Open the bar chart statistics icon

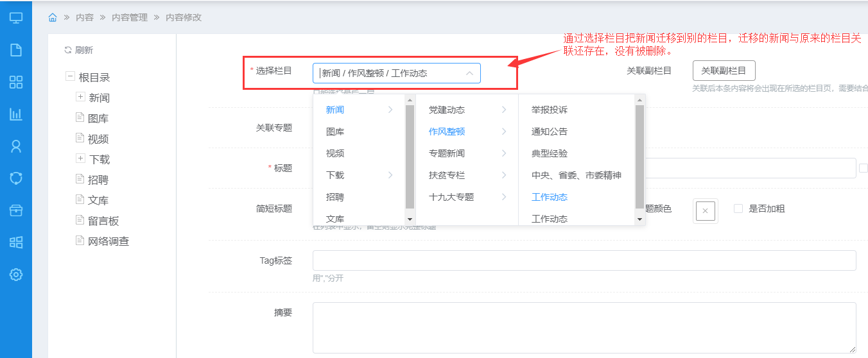(x=16, y=114)
